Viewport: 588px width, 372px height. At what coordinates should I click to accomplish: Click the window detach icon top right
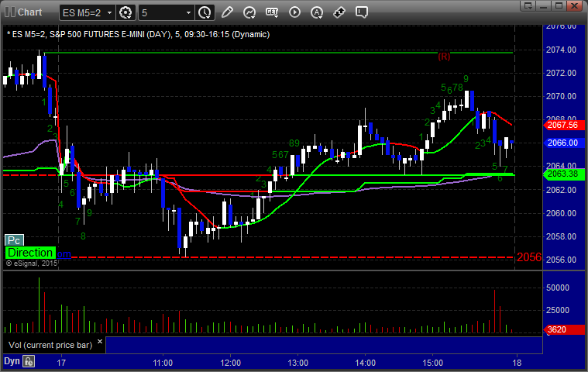[528, 5]
